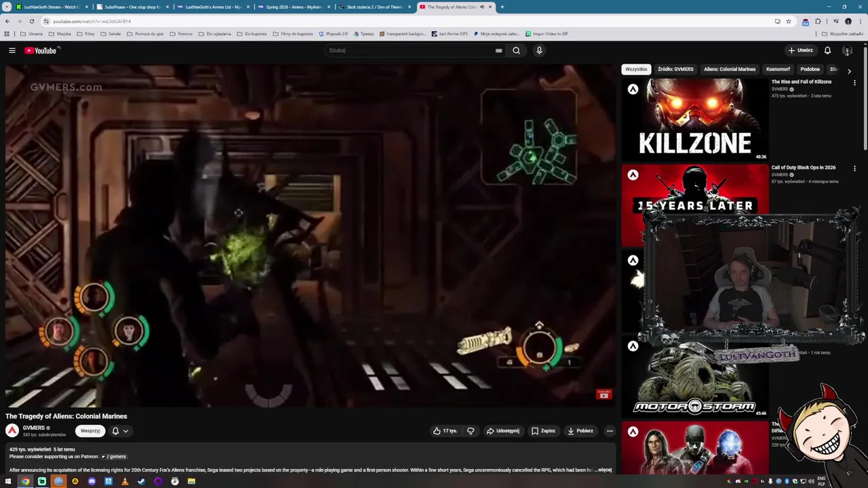Open Chrome from the taskbar

point(25,481)
